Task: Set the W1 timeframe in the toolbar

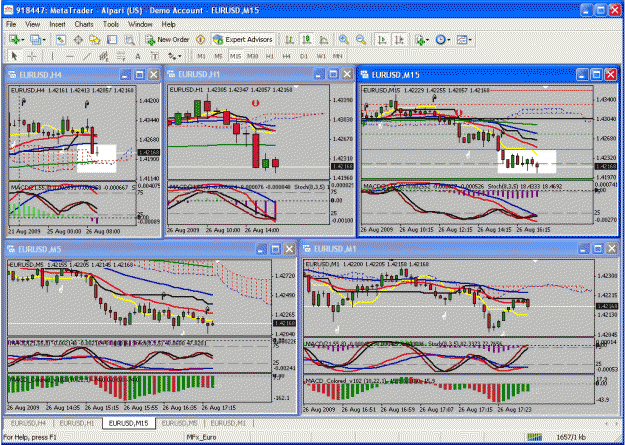Action: pyautogui.click(x=321, y=56)
